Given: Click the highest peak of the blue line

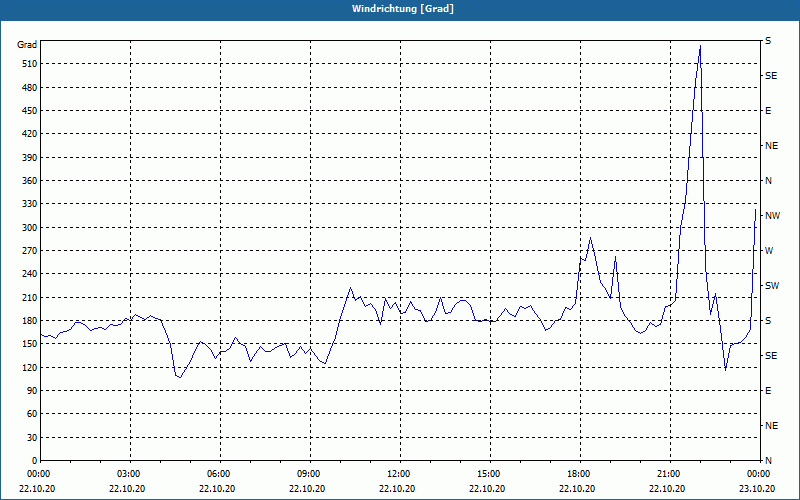Looking at the screenshot, I should point(700,45).
